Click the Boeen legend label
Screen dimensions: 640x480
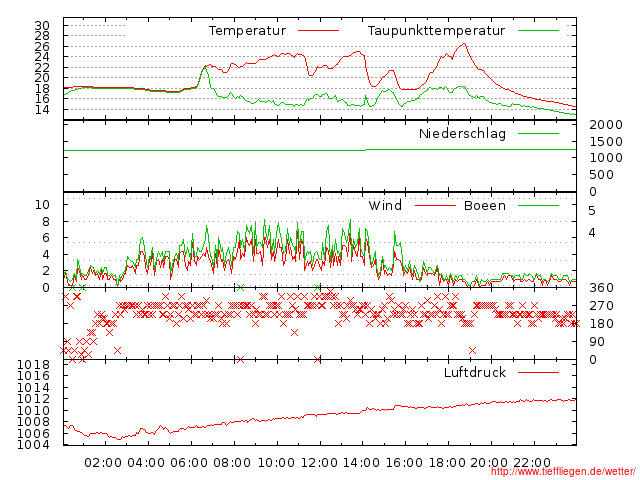point(484,205)
